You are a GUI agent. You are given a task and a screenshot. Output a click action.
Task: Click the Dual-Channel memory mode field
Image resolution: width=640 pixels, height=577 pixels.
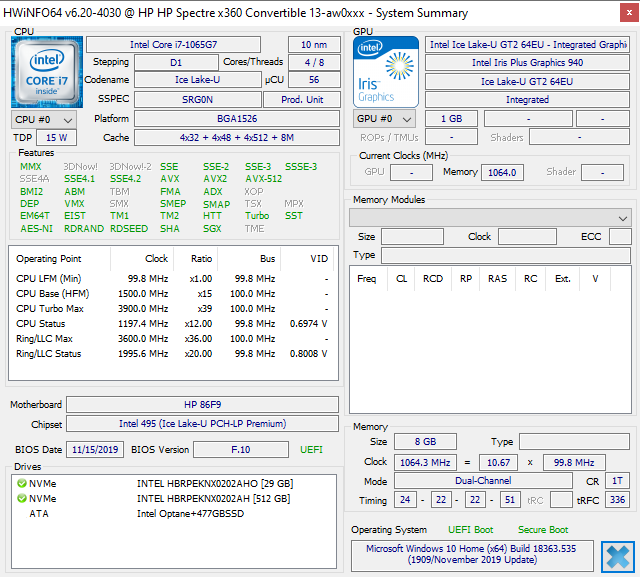click(x=484, y=481)
